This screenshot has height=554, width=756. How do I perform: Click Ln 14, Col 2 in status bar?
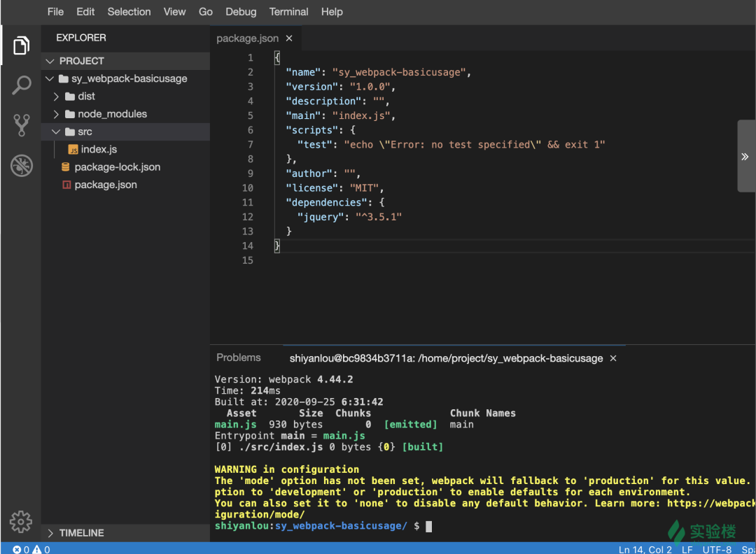coord(645,549)
